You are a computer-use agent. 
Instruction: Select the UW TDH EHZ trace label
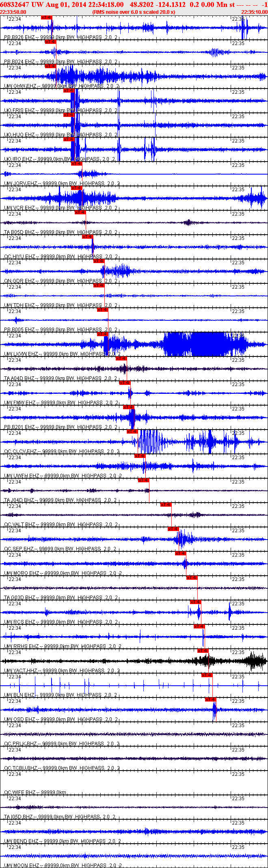61,305
